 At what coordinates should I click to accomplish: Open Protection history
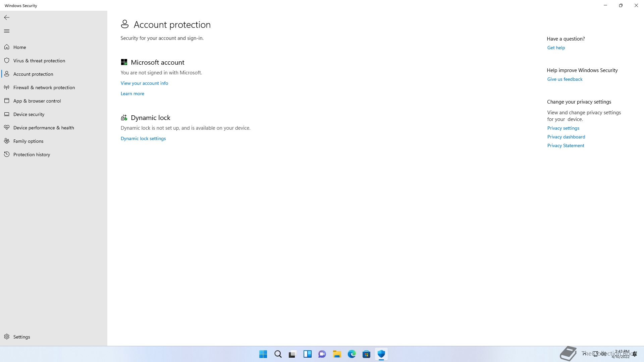(x=32, y=155)
